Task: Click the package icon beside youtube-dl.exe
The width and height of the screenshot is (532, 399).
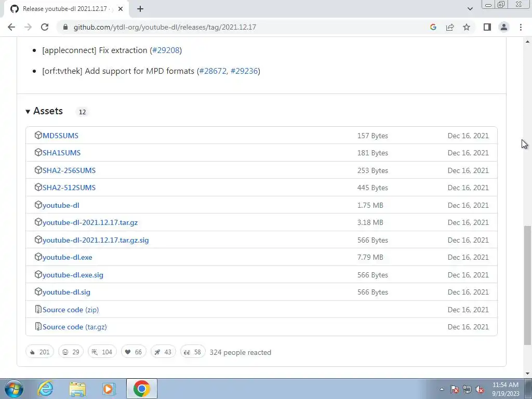Action: pos(38,257)
